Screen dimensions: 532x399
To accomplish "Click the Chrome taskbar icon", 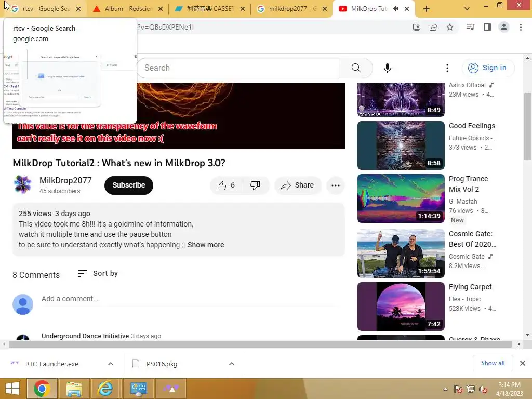I will [x=42, y=389].
